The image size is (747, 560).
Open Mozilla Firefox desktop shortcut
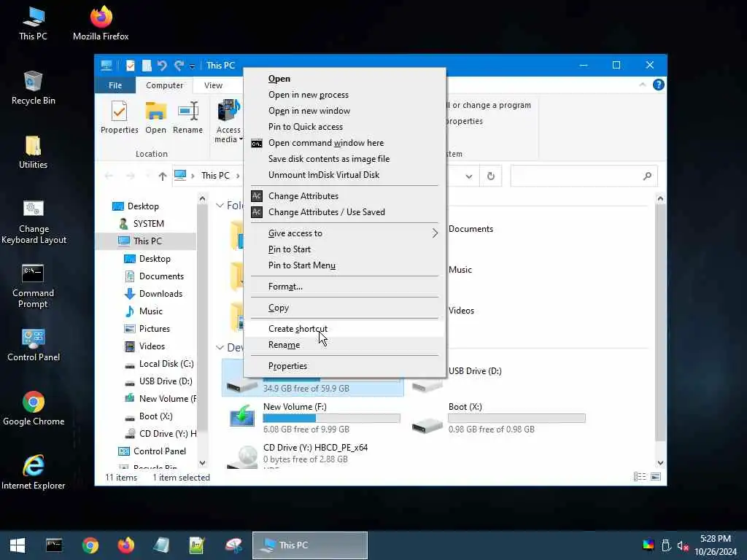pos(101,23)
